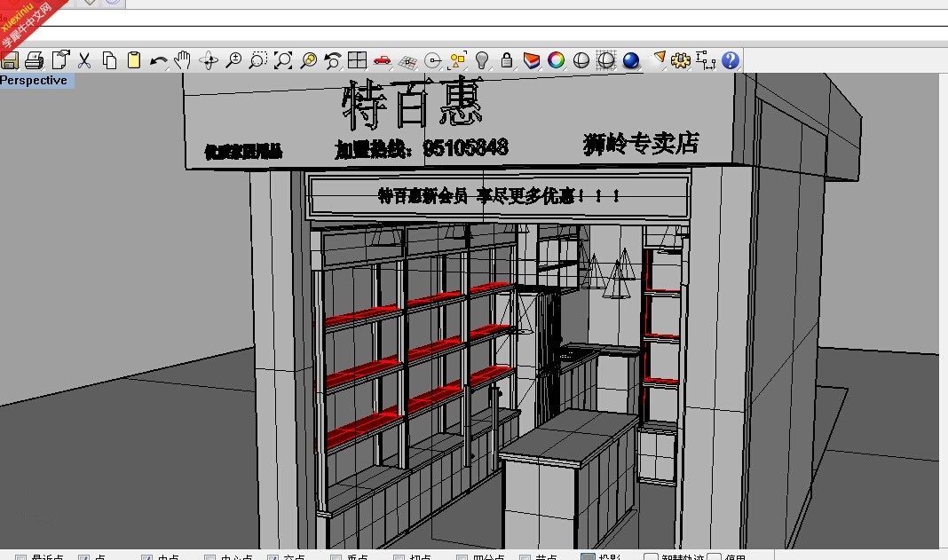
Task: Click the Cut scissors icon
Action: (84, 60)
